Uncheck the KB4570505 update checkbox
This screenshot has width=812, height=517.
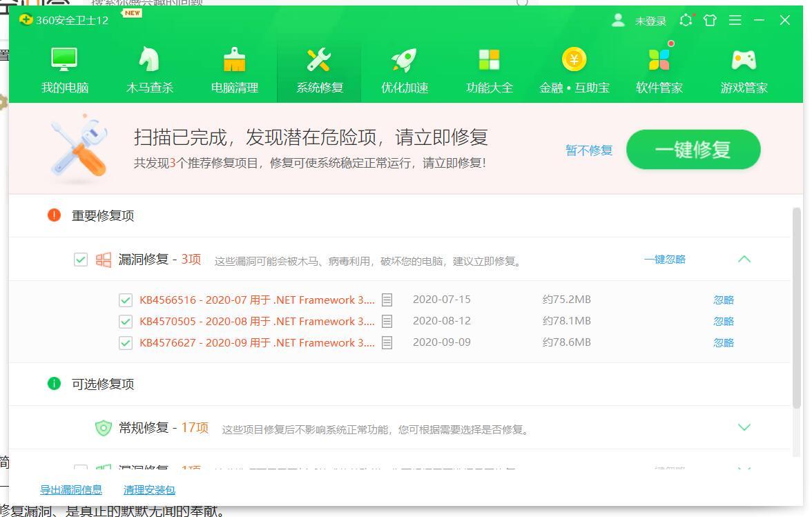tap(126, 322)
